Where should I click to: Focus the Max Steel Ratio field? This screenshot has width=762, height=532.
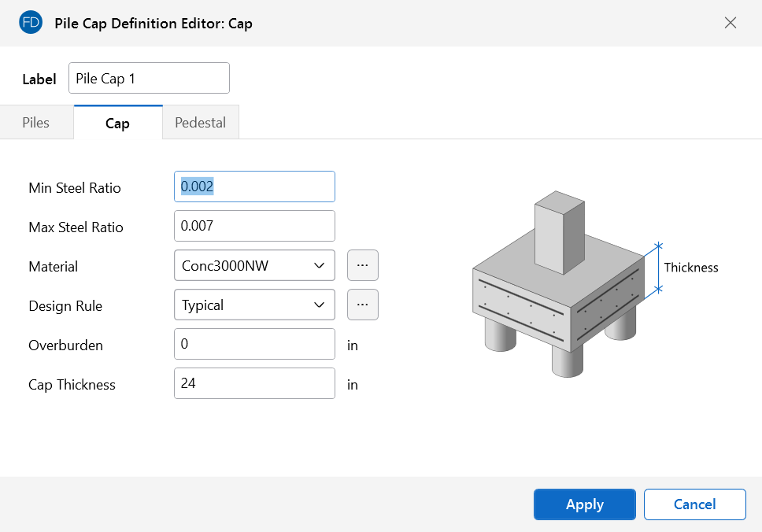[x=254, y=226]
